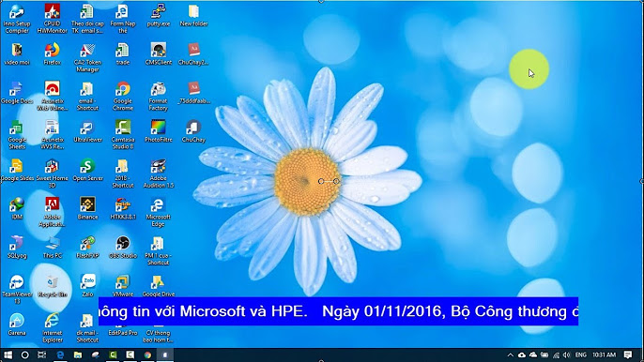644x362 pixels.
Task: Select the Adobe Applicati... desktop icon
Action: click(x=53, y=212)
